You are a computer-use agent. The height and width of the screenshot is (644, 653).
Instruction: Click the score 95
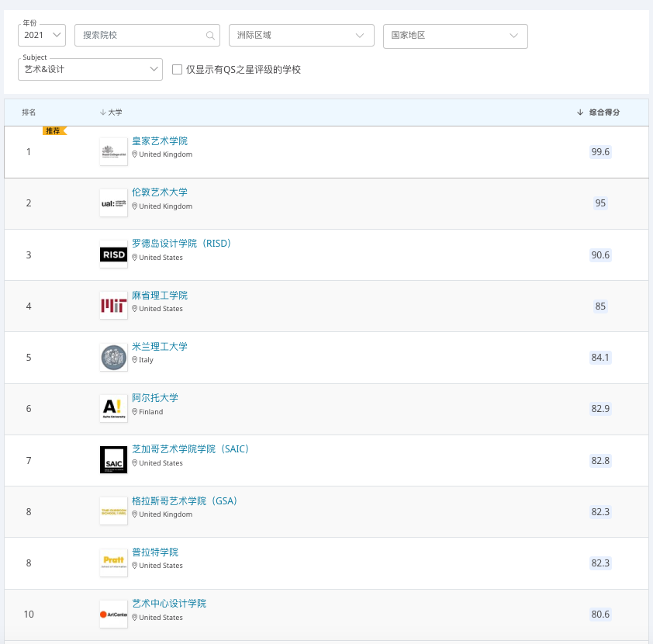[x=600, y=203]
